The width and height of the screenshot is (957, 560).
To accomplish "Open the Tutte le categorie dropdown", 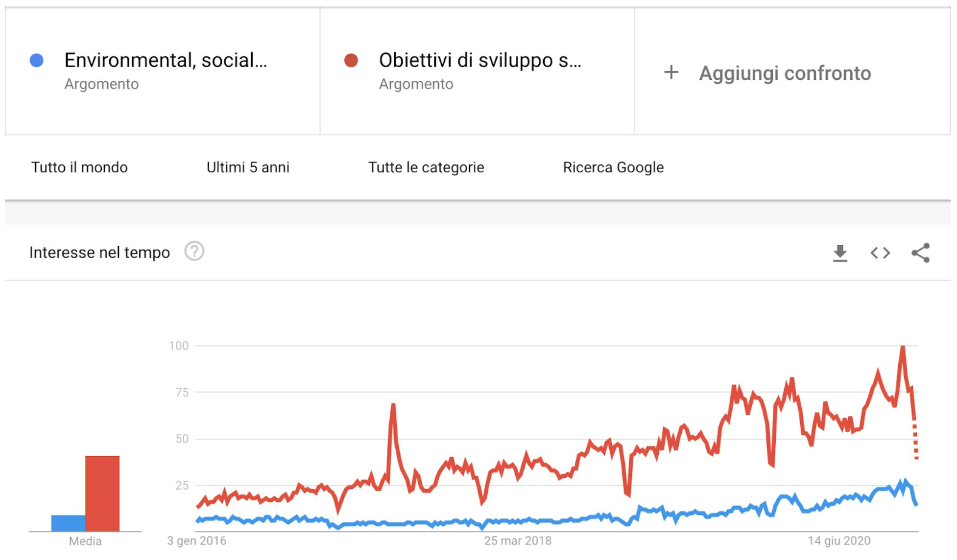I will tap(426, 167).
